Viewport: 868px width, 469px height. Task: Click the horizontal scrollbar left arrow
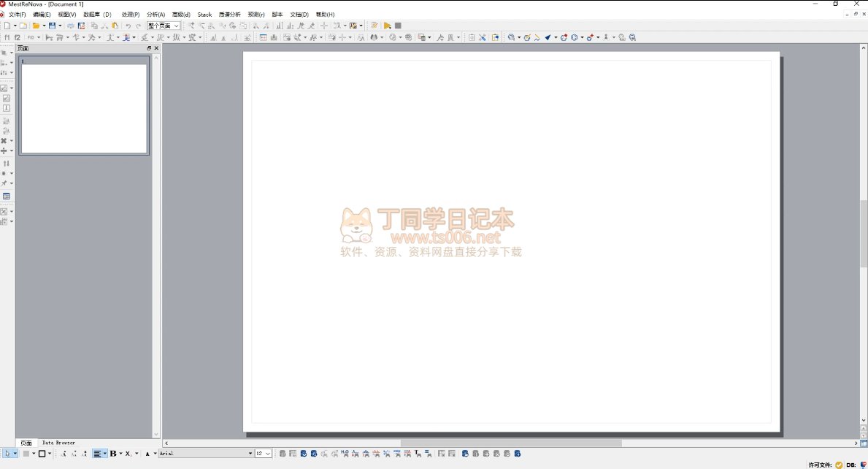coord(166,443)
